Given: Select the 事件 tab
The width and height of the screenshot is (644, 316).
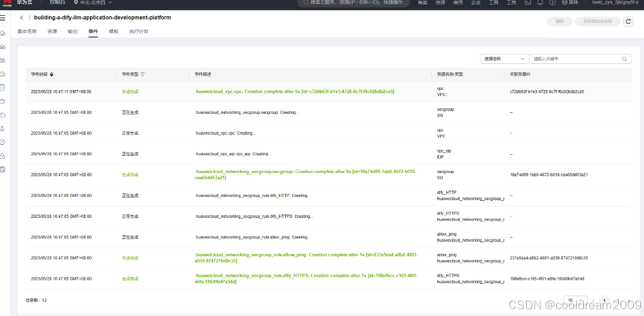Looking at the screenshot, I should coord(93,31).
